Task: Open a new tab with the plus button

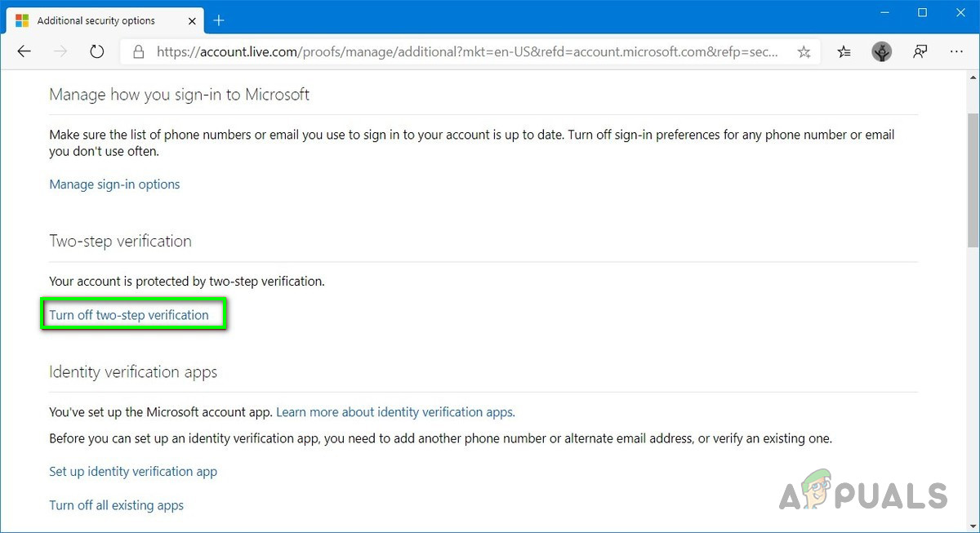Action: tap(219, 20)
